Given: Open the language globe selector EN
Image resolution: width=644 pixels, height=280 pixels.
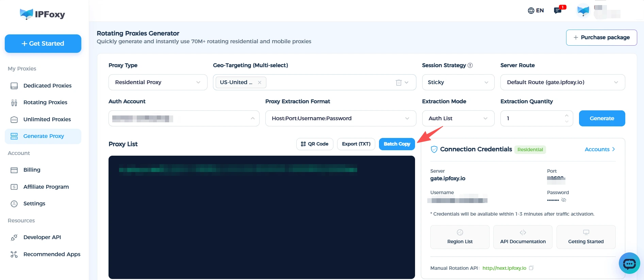Looking at the screenshot, I should [536, 11].
